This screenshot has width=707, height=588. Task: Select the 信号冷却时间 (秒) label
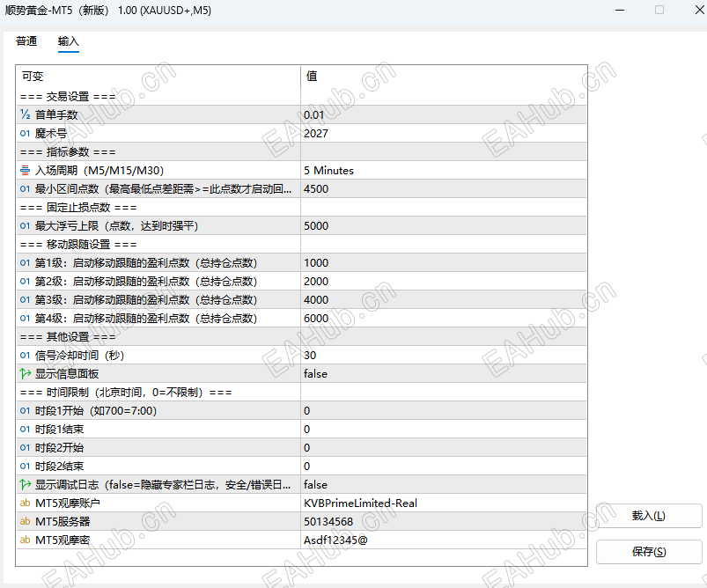pos(80,356)
